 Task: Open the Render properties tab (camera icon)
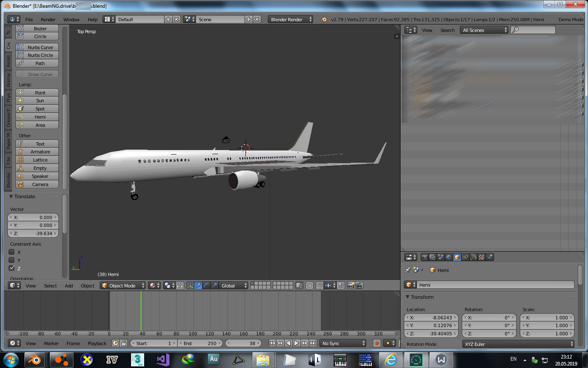pos(424,257)
